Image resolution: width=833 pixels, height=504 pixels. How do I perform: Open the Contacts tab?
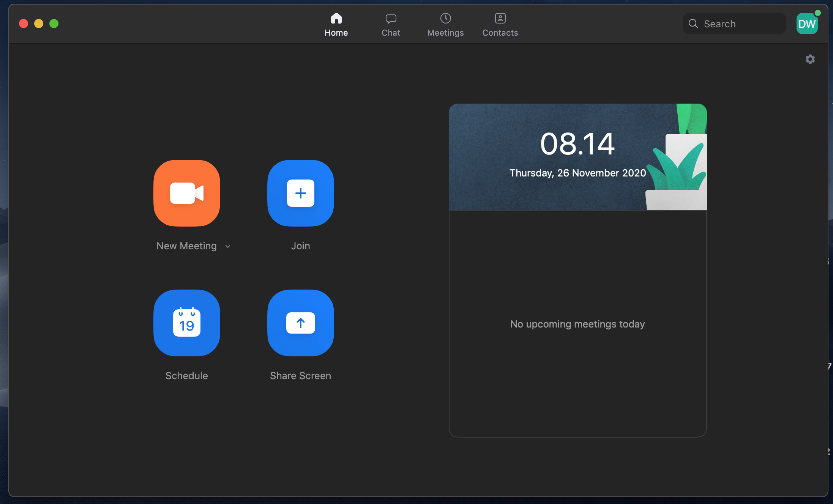500,24
